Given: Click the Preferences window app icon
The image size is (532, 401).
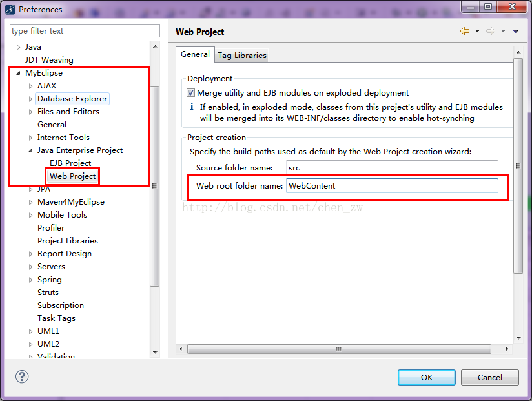Looking at the screenshot, I should pos(10,10).
